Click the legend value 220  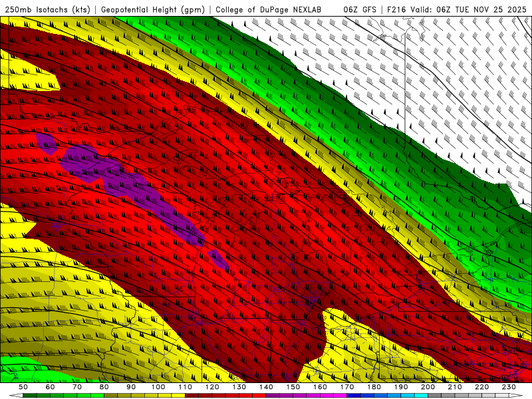[481, 387]
